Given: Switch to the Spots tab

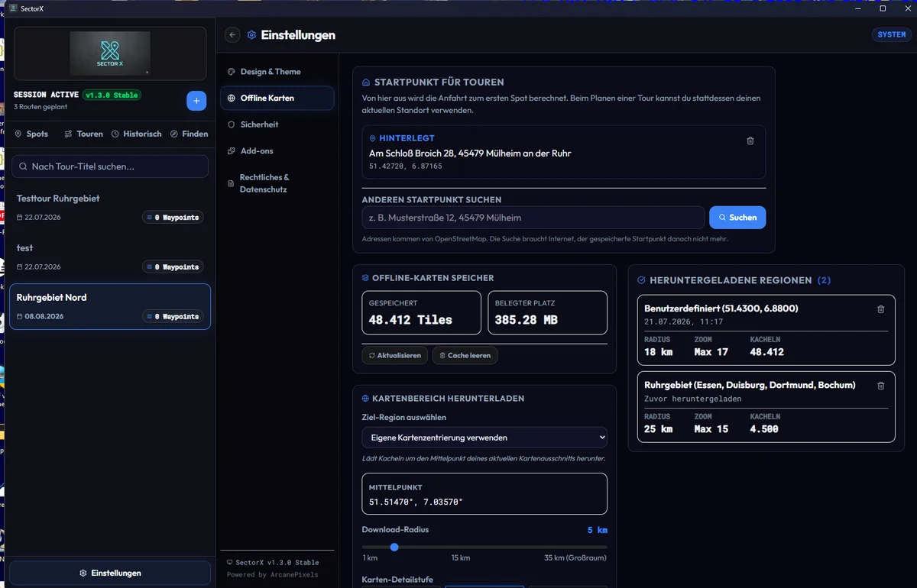Looking at the screenshot, I should 31,134.
